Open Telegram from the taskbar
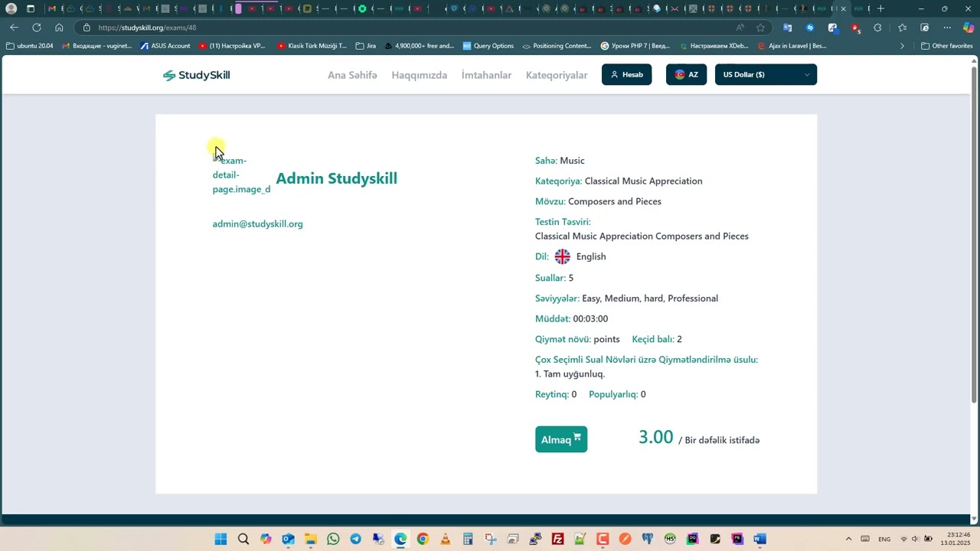This screenshot has height=551, width=980. (x=355, y=539)
